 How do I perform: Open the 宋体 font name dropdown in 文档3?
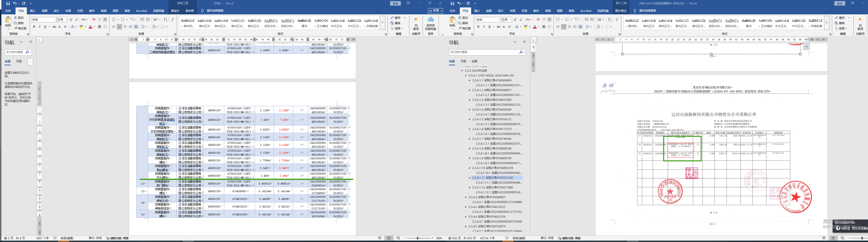point(55,19)
